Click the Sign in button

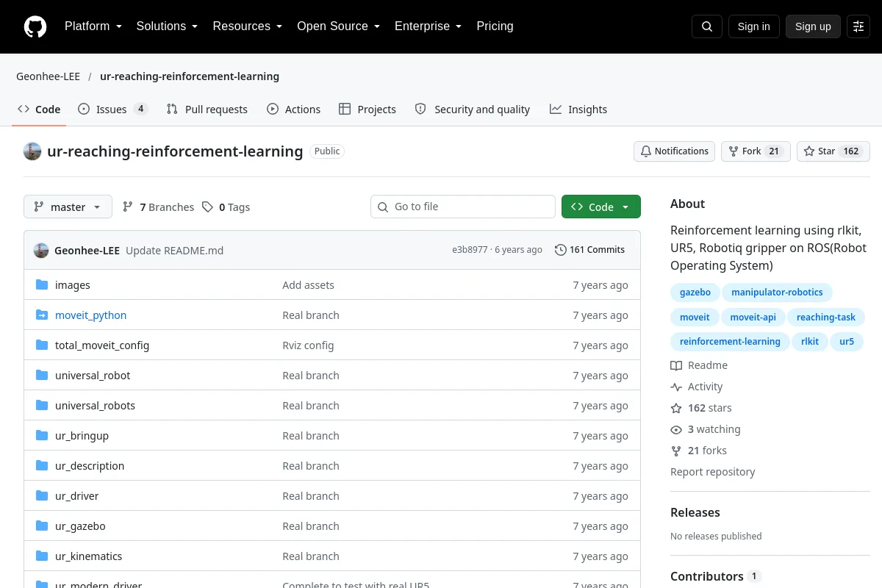pyautogui.click(x=754, y=26)
